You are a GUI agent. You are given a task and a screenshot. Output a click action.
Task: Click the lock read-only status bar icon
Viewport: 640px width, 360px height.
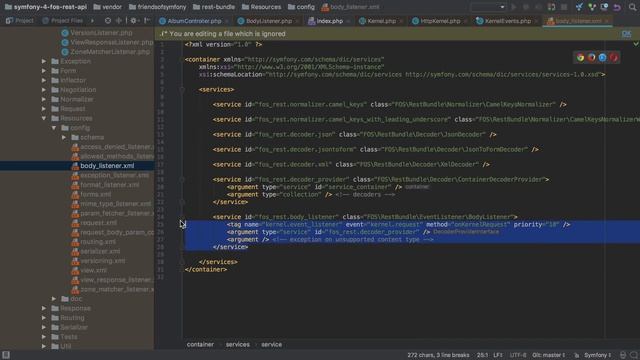pyautogui.click(x=576, y=355)
